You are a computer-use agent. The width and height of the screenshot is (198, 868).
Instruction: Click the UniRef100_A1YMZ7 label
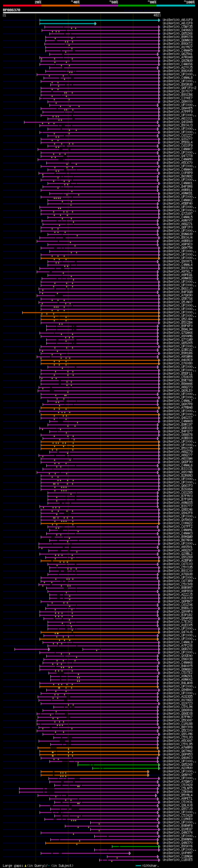[x=177, y=47]
